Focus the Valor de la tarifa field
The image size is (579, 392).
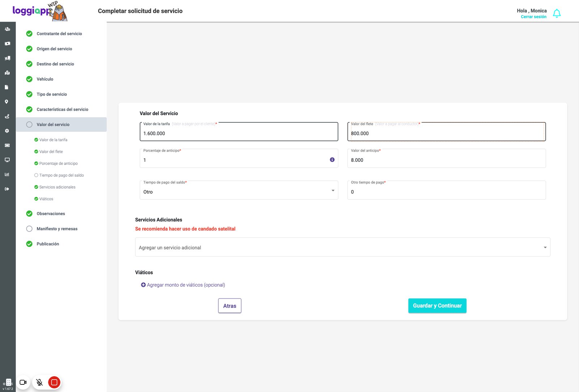[239, 132]
